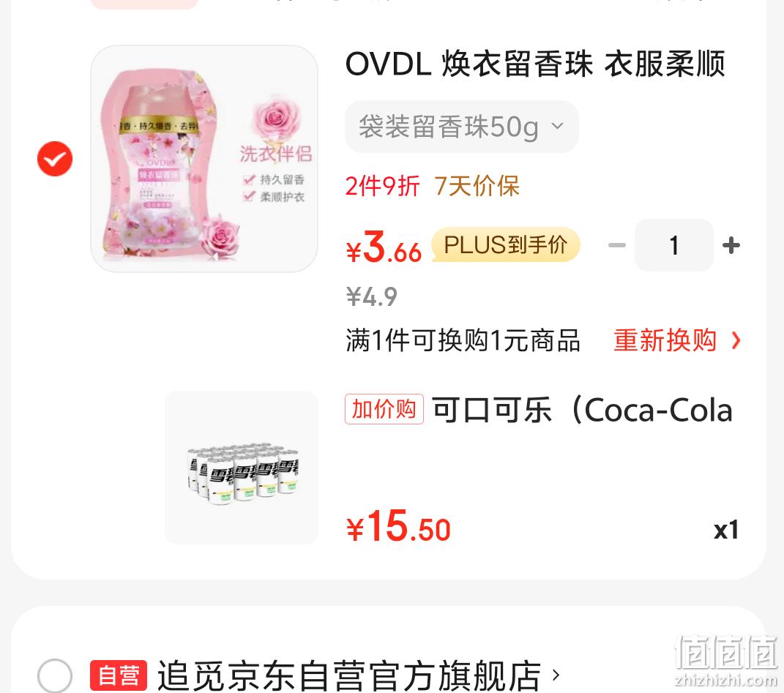This screenshot has height=693, width=784.
Task: Tap the PLUS到手价 badge
Action: pyautogui.click(x=506, y=244)
